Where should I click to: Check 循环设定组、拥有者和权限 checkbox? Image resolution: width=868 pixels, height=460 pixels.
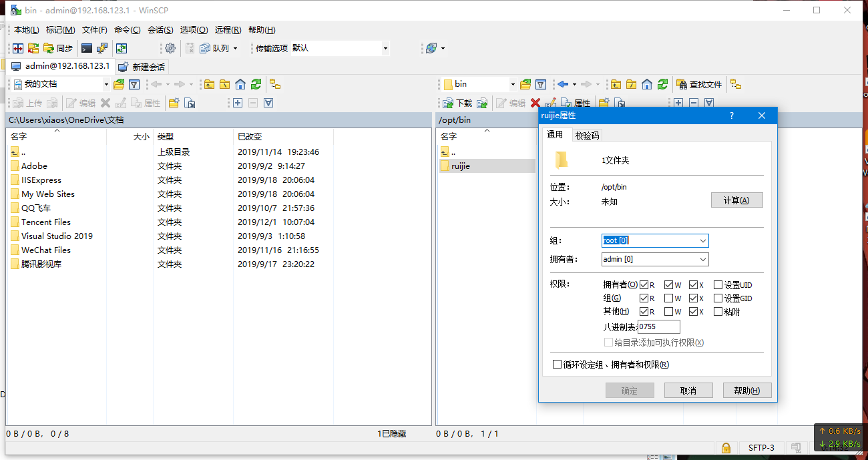pos(558,365)
